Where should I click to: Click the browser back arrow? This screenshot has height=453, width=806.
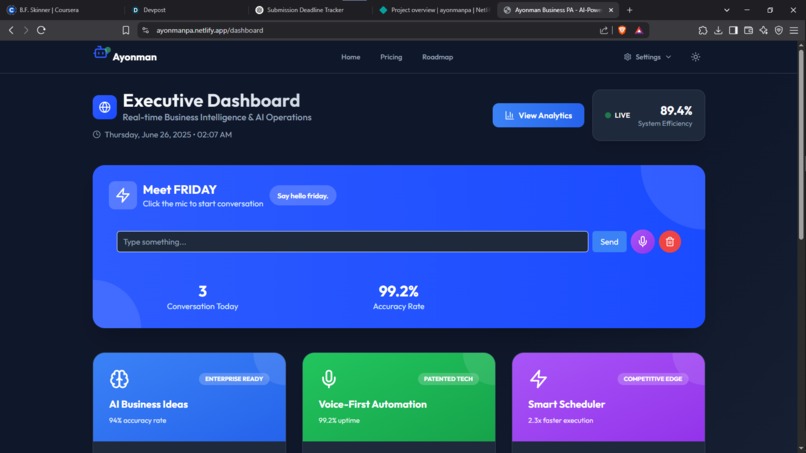11,30
